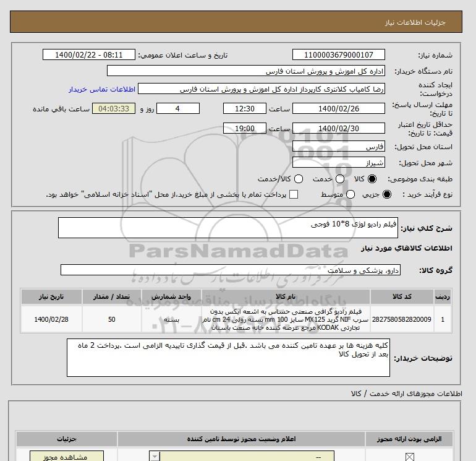This screenshot has height=461, width=476.
Task: Select the کالا/خدمت radio button
Action: pyautogui.click(x=299, y=179)
